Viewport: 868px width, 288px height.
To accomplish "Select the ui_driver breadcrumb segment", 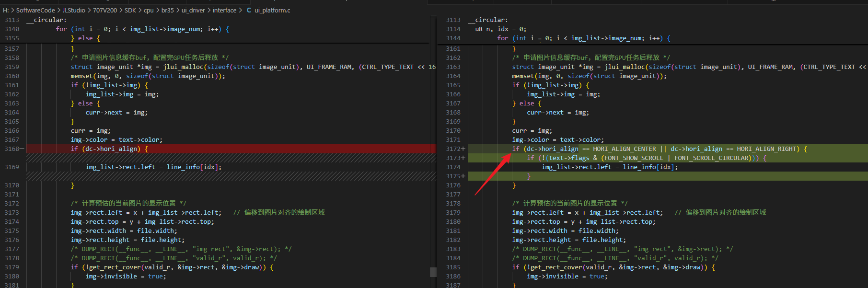I will pos(193,10).
